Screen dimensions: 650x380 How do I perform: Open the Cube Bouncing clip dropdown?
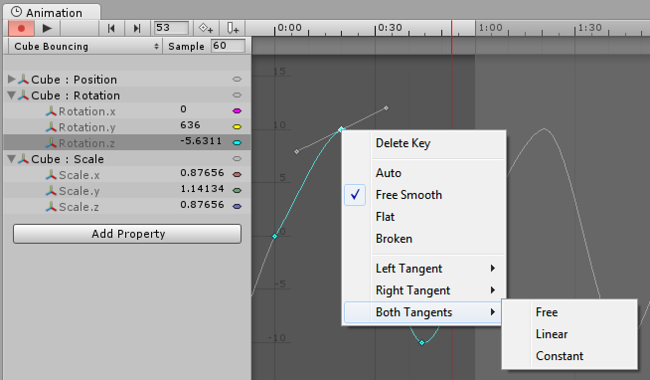pos(85,46)
